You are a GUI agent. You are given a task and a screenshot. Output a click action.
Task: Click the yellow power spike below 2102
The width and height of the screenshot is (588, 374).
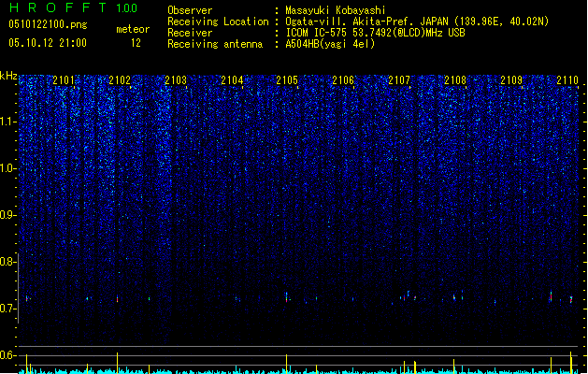118,363
